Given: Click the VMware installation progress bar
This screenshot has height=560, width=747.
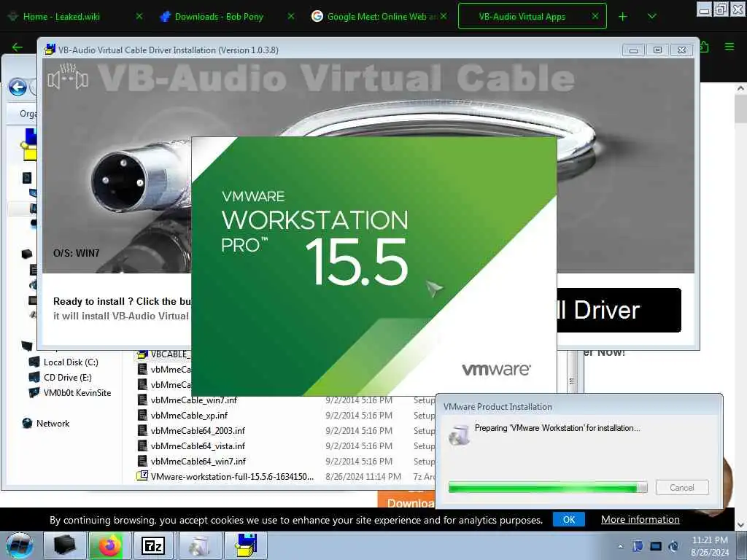Looking at the screenshot, I should coord(548,488).
